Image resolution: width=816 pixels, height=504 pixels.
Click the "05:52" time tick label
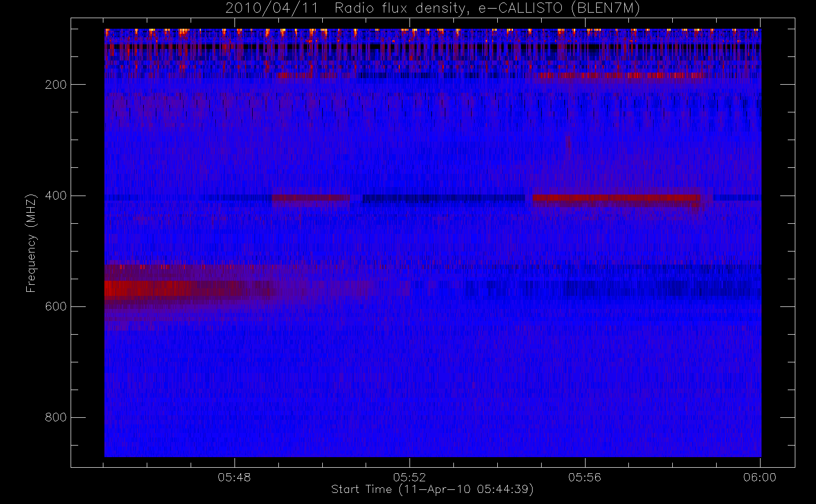410,477
